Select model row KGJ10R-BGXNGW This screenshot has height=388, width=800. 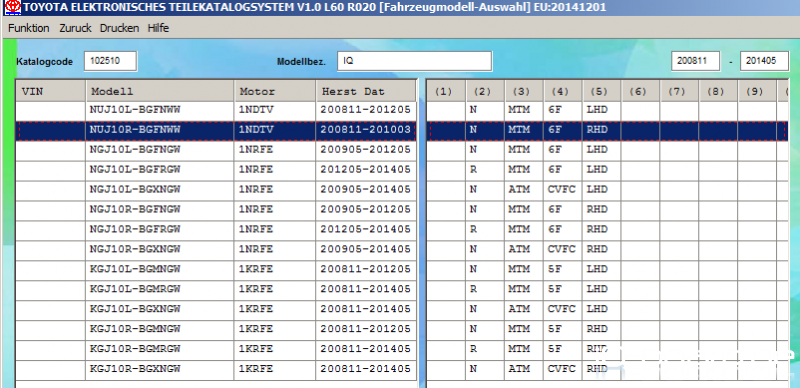[x=216, y=369]
